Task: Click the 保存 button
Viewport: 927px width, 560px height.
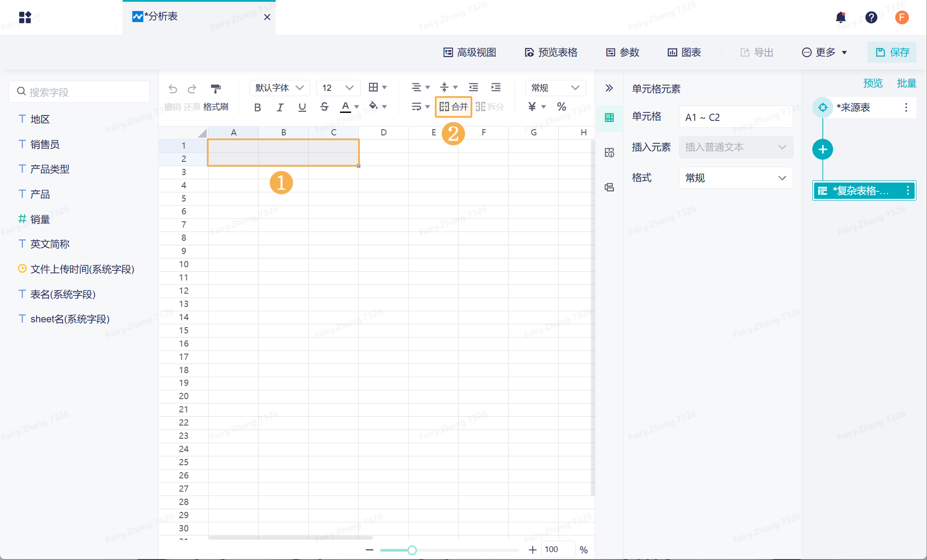Action: (x=892, y=52)
